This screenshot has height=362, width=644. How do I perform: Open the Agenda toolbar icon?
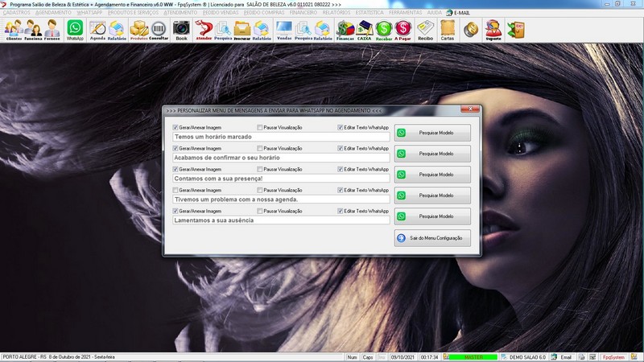coord(97,30)
